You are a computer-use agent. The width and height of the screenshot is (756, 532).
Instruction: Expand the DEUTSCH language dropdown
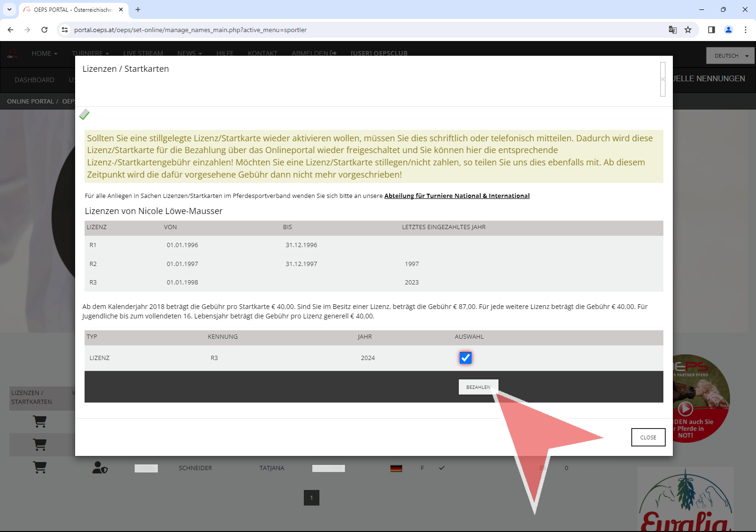pyautogui.click(x=730, y=56)
